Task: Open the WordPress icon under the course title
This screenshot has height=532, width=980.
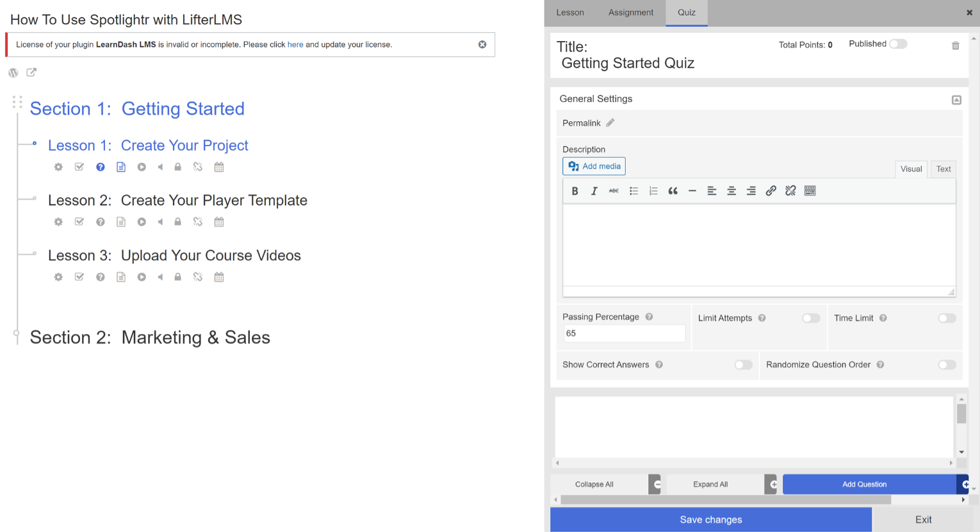Action: point(13,72)
